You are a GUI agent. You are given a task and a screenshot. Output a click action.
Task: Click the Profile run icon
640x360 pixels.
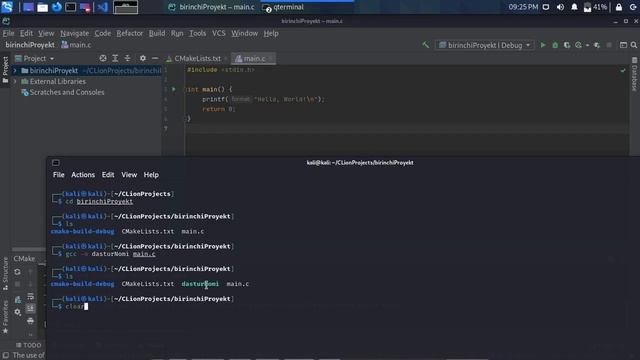point(578,45)
